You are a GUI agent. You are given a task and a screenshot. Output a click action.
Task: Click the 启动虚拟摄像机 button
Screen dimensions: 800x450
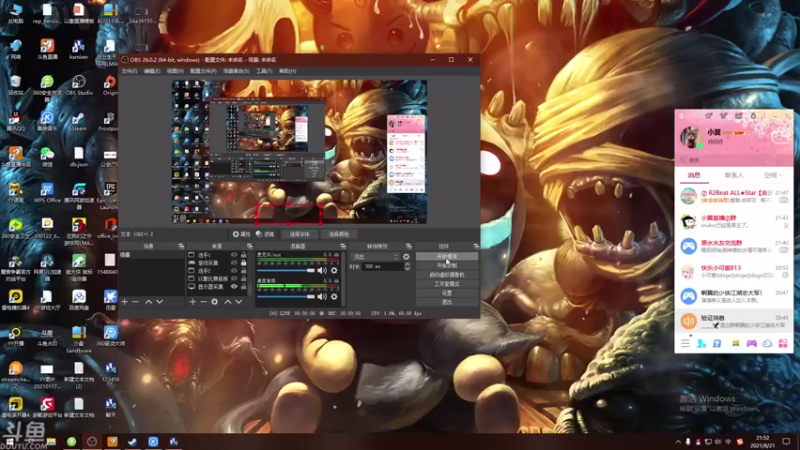pyautogui.click(x=447, y=275)
